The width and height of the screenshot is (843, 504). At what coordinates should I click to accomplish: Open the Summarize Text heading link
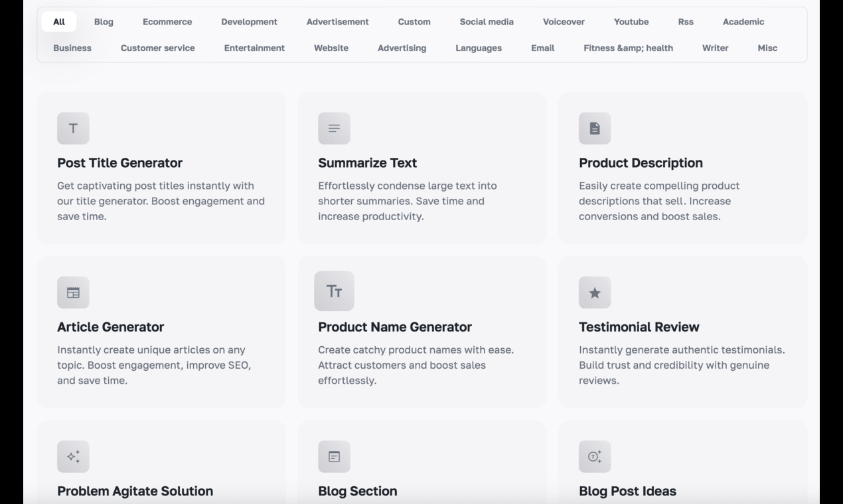point(368,163)
